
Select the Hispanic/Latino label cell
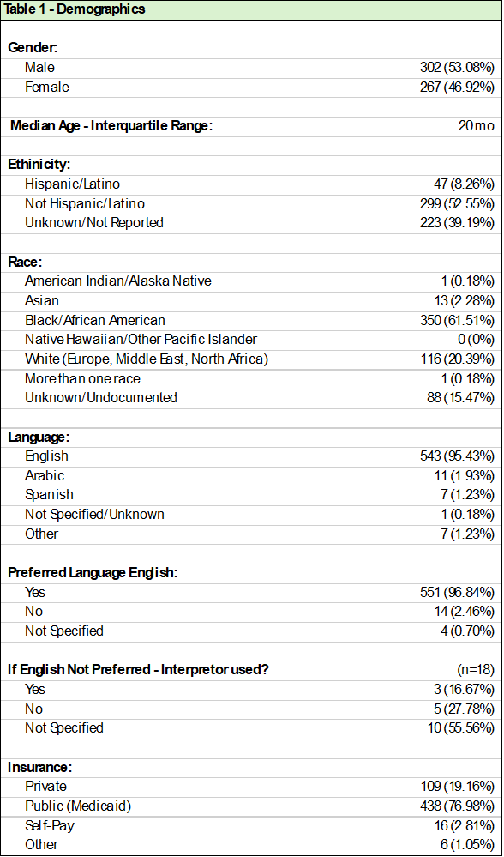pyautogui.click(x=72, y=184)
